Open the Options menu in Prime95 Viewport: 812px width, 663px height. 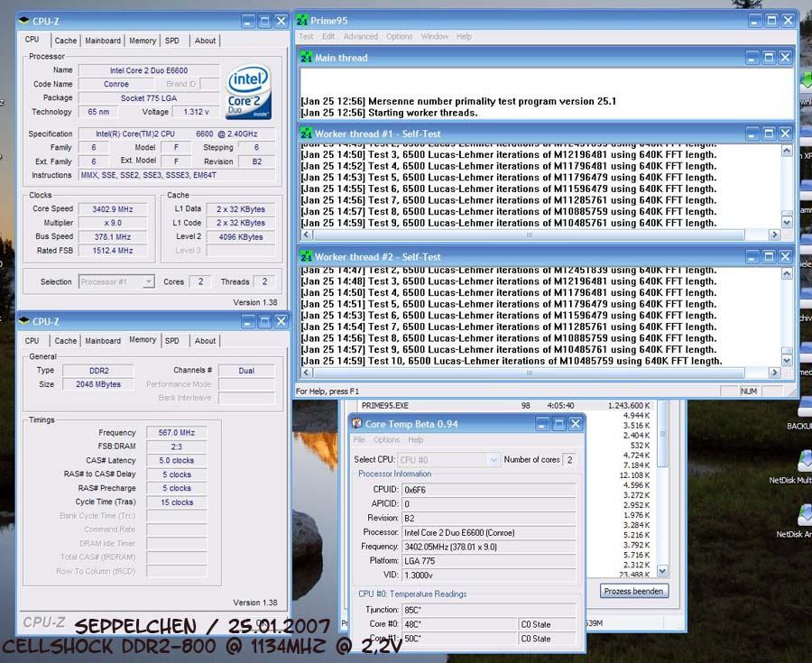pyautogui.click(x=400, y=36)
